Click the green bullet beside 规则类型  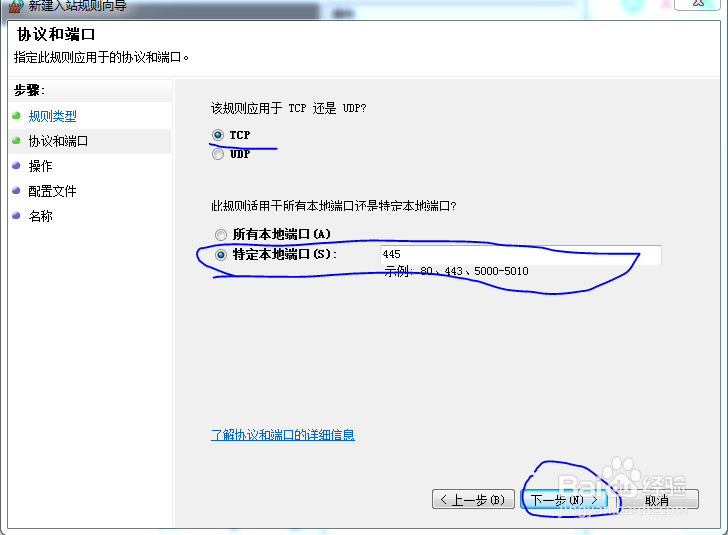(x=16, y=115)
